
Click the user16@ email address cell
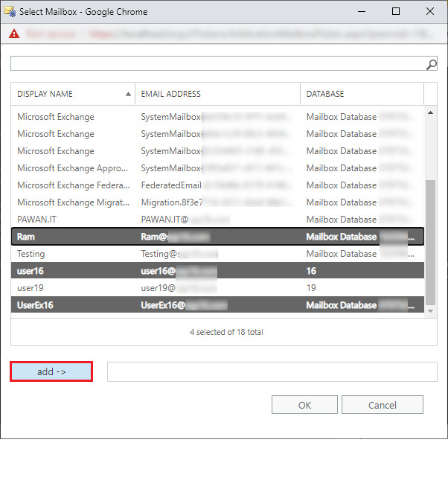tap(179, 271)
